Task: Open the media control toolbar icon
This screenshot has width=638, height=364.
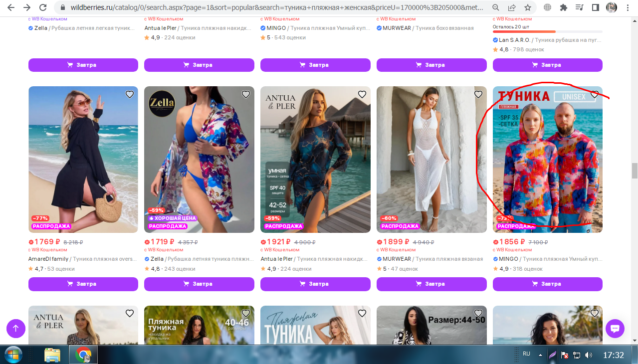Action: click(580, 8)
